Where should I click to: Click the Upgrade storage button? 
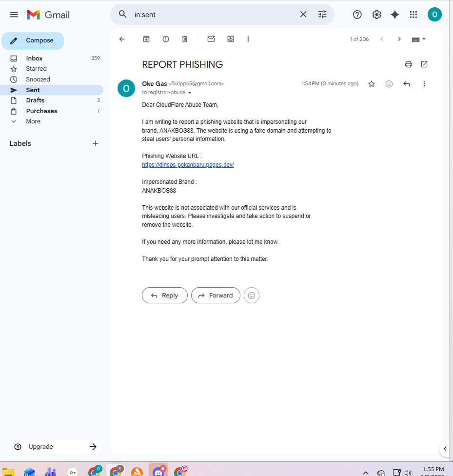54,447
